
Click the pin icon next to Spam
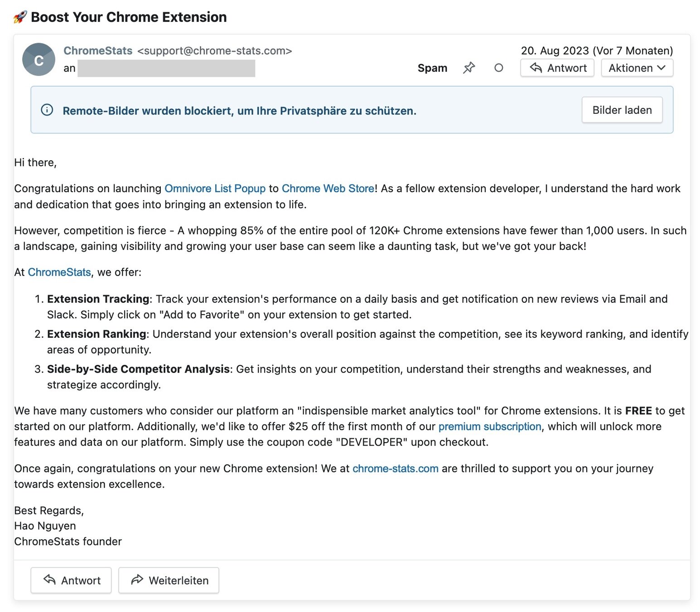pyautogui.click(x=469, y=68)
